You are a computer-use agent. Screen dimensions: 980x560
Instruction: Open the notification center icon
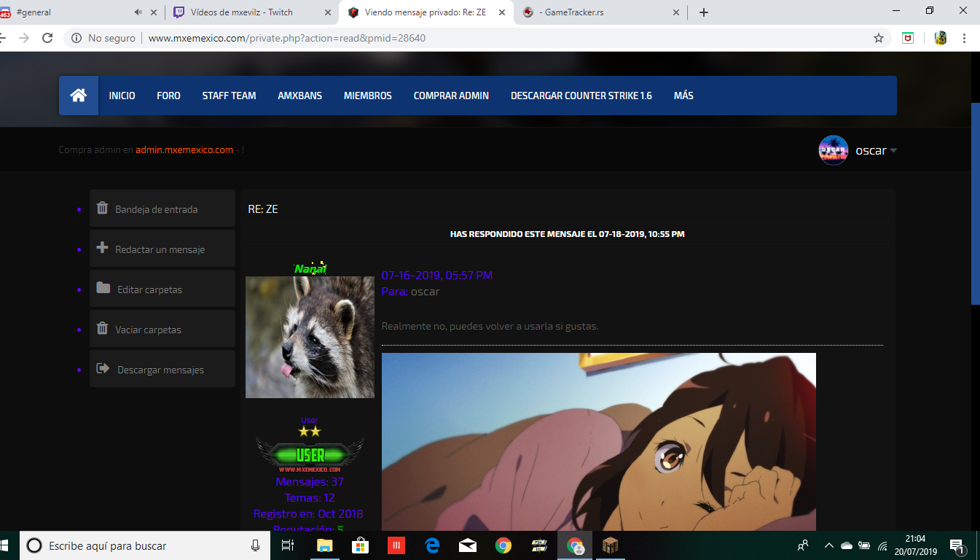pos(958,546)
